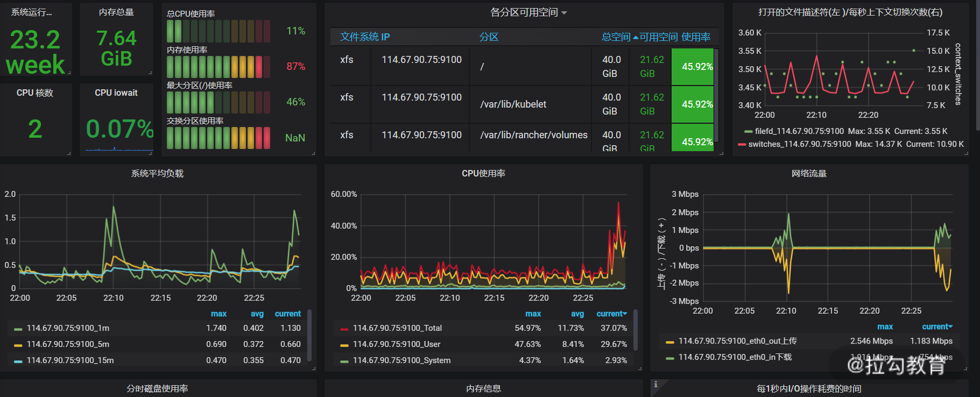Click the resize handle of the file descriptors panel
980x397 pixels.
[x=966, y=154]
